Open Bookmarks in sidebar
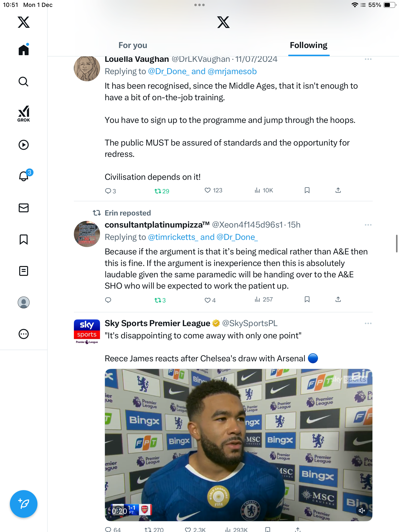Screen dimensions: 399x532 point(24,239)
